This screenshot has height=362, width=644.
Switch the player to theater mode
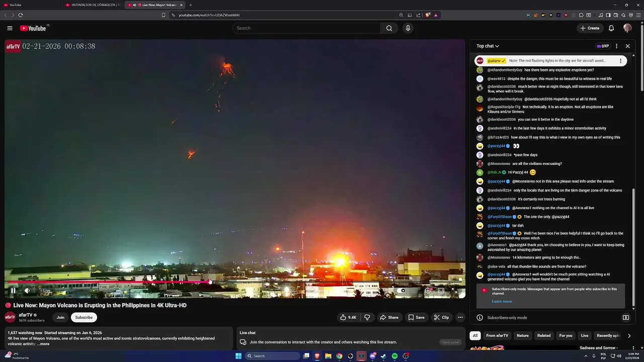coord(441,290)
